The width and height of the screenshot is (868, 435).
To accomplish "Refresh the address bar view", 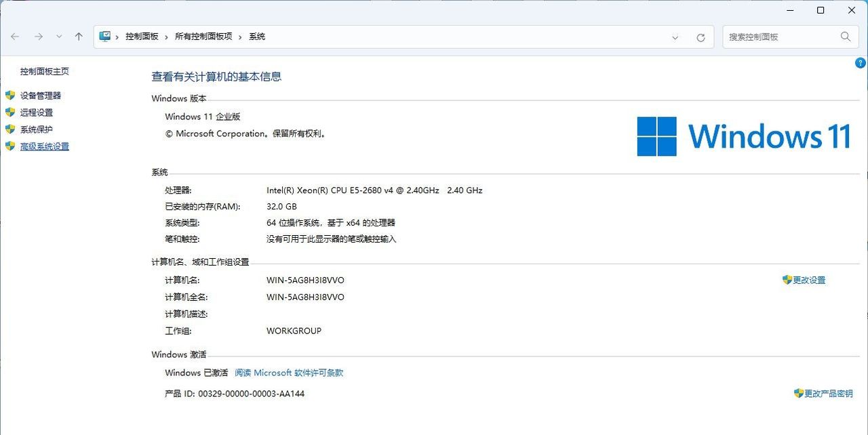I will (x=701, y=37).
